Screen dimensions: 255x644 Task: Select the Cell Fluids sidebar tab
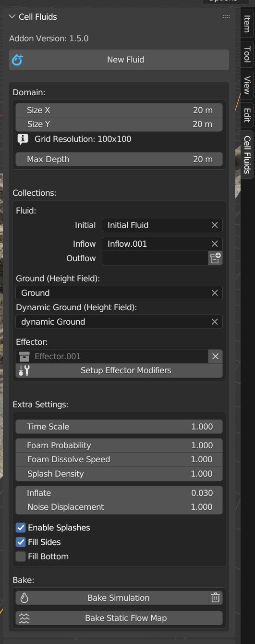247,154
